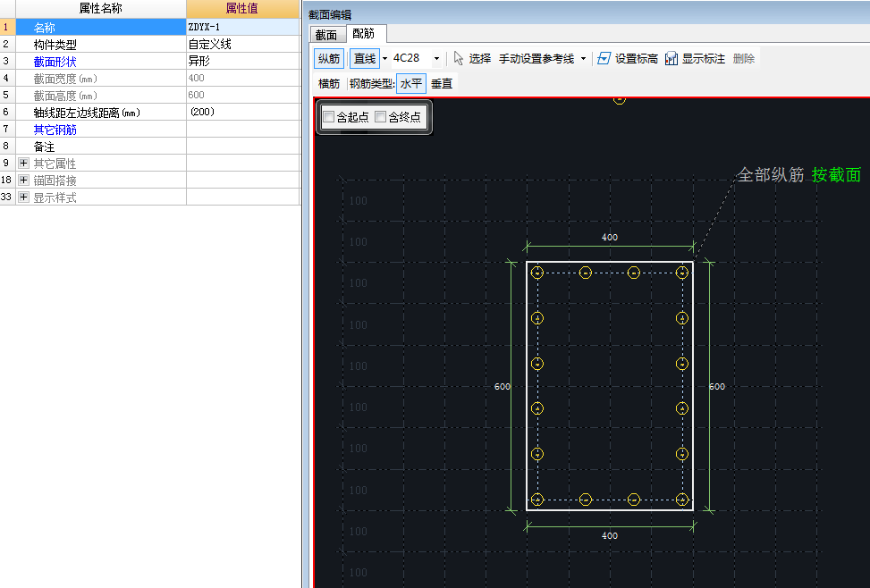Click the 显示标注 annotation icon

[x=672, y=58]
